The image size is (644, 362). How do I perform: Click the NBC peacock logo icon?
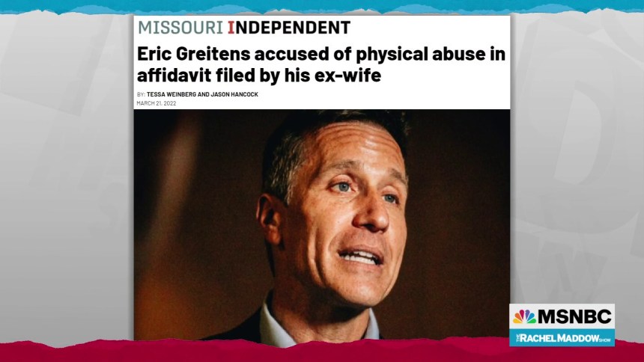click(524, 316)
